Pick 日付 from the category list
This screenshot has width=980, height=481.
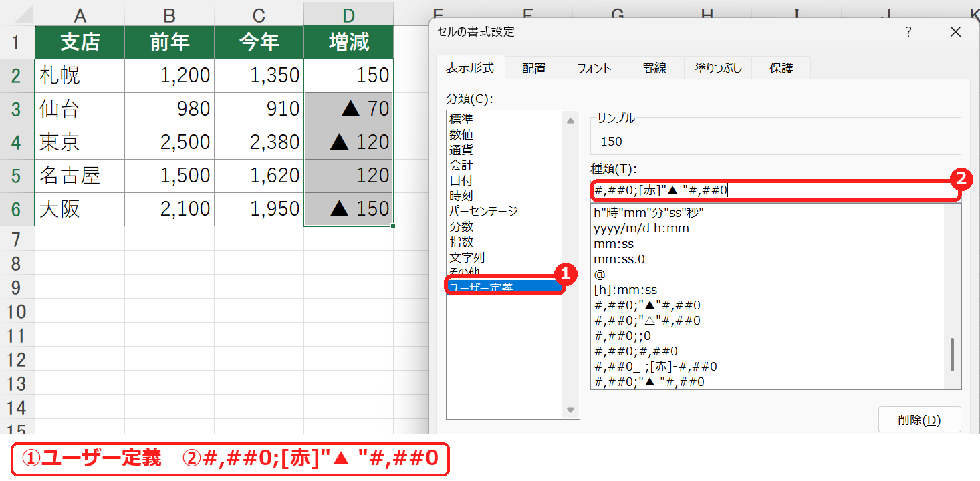coord(461,180)
